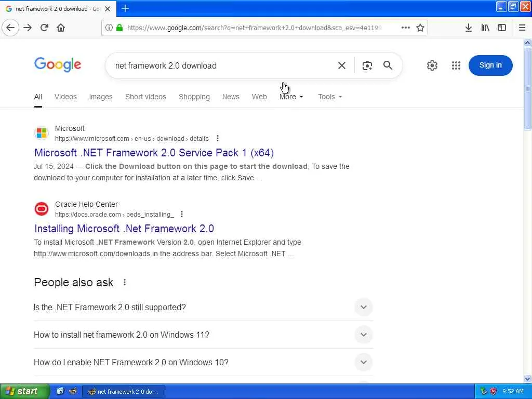Open the browser home page icon
This screenshot has height=399, width=532.
(x=61, y=28)
